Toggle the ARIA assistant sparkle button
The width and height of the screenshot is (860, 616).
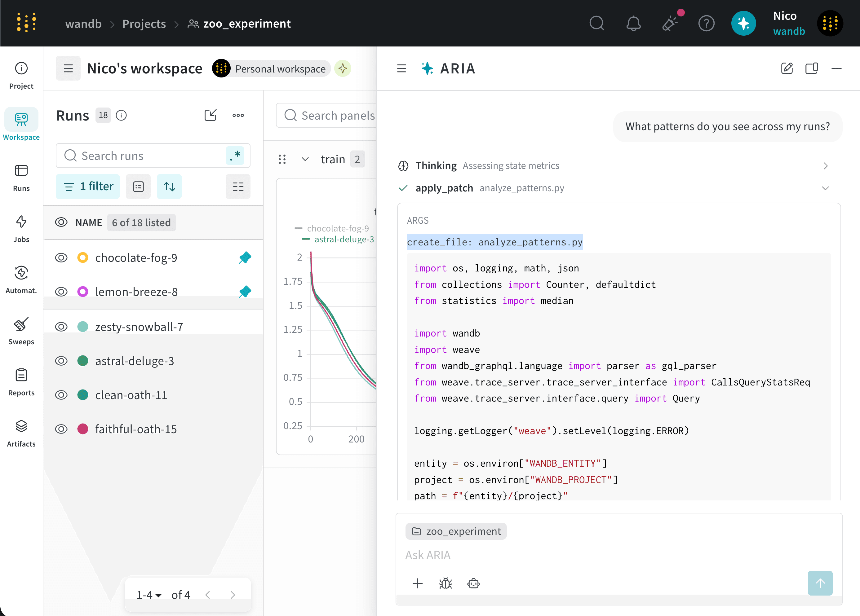pos(743,23)
